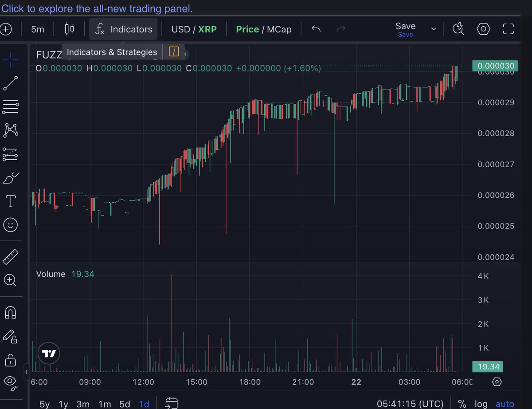The width and height of the screenshot is (532, 409).
Task: Add a symbol to compare
Action: pos(6,29)
